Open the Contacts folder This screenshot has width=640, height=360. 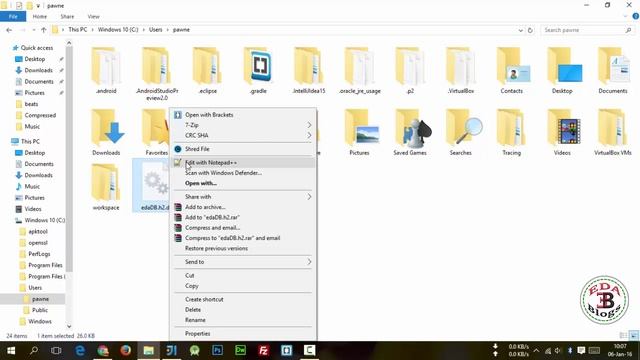tap(511, 70)
